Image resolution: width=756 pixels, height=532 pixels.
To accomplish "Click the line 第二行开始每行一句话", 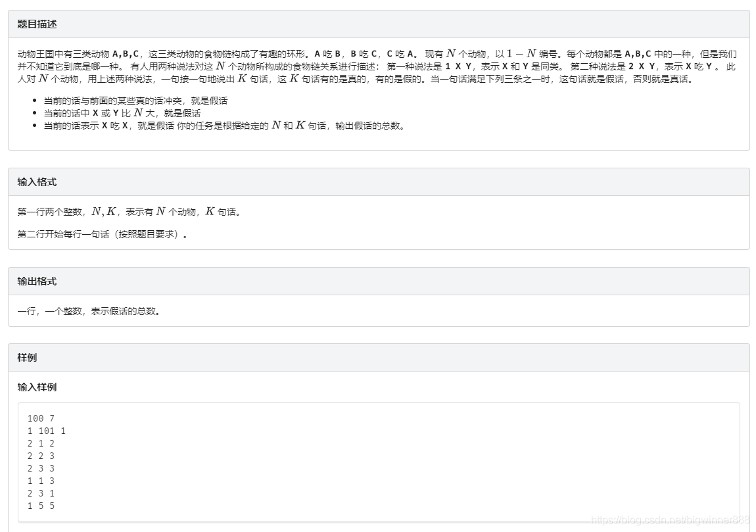I will 103,234.
